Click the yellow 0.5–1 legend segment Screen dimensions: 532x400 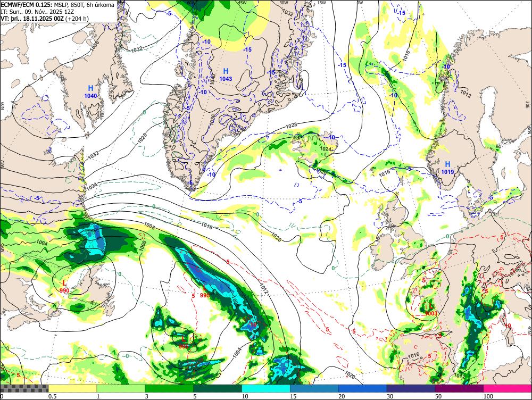pos(72,388)
